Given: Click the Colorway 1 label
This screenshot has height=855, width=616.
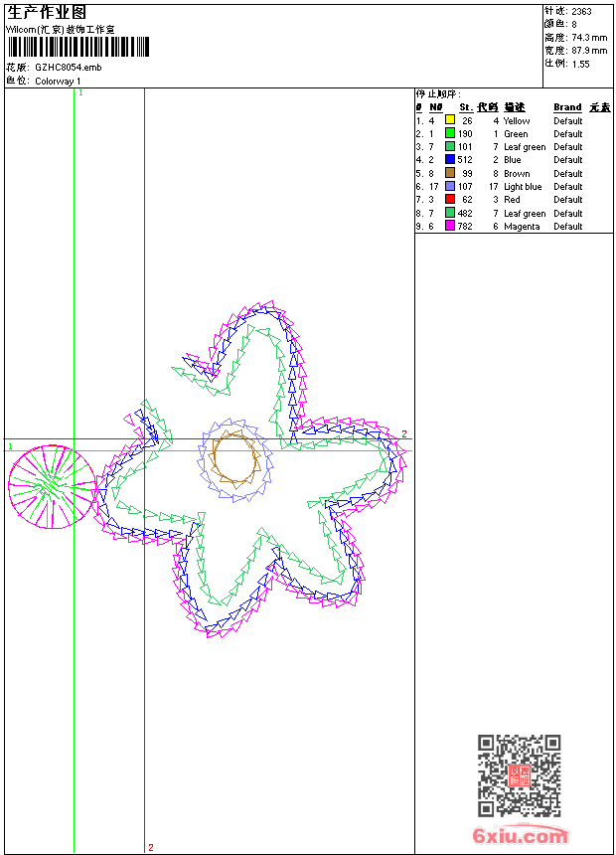Looking at the screenshot, I should coord(58,82).
